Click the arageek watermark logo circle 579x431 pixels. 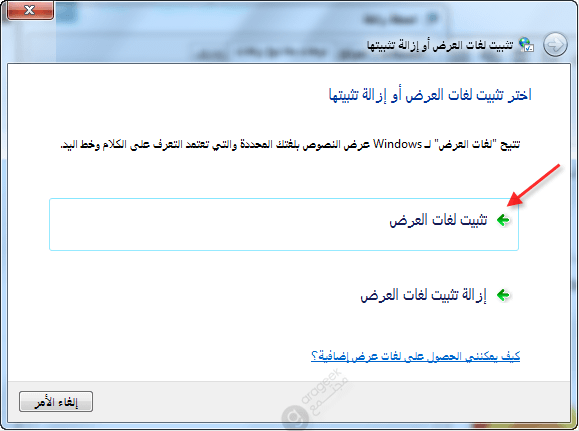tap(295, 418)
